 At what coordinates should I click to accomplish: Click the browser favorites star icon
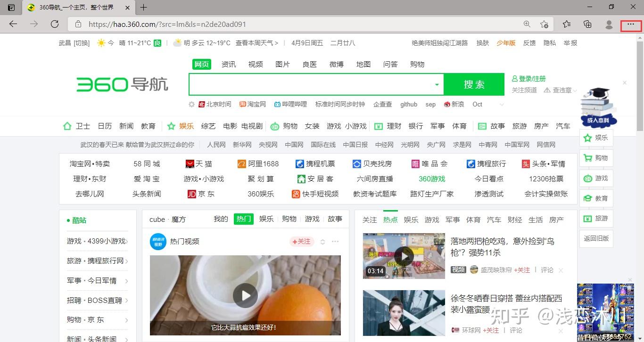point(566,24)
